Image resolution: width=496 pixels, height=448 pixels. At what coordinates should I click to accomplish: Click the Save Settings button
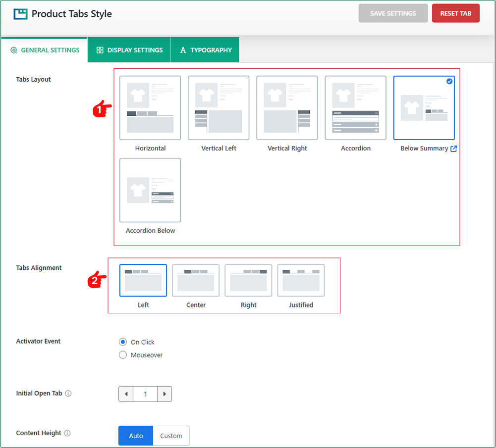(x=393, y=13)
